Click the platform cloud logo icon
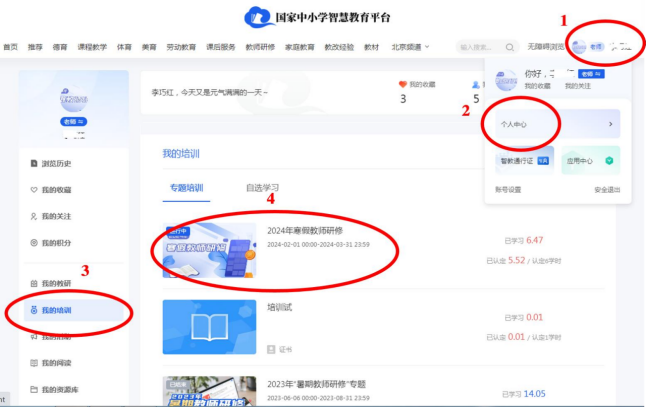The height and width of the screenshot is (408, 647). 258,17
